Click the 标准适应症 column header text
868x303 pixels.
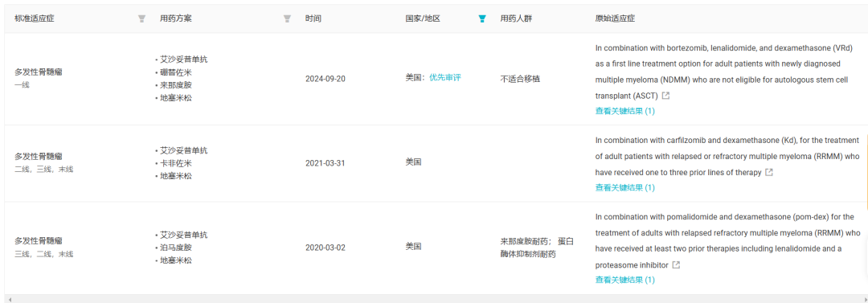[35, 18]
